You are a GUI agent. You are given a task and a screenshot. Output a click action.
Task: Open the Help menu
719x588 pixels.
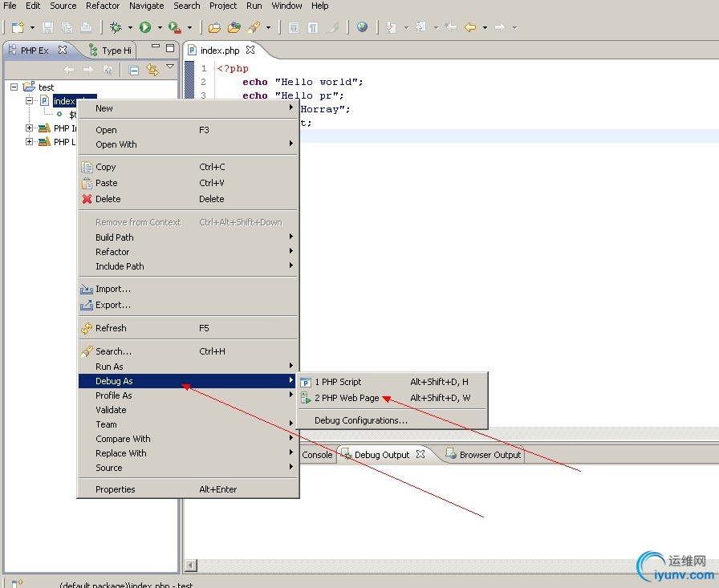(319, 6)
